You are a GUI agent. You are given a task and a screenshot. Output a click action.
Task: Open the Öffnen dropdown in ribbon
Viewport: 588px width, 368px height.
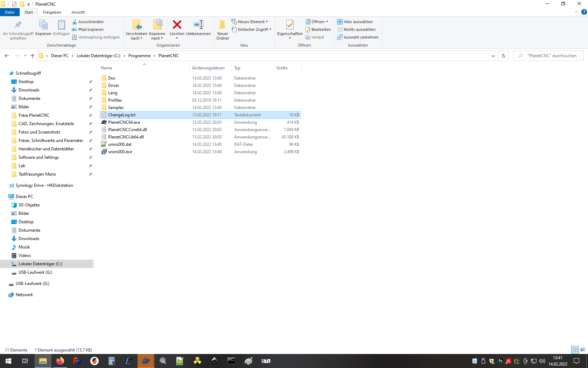317,22
